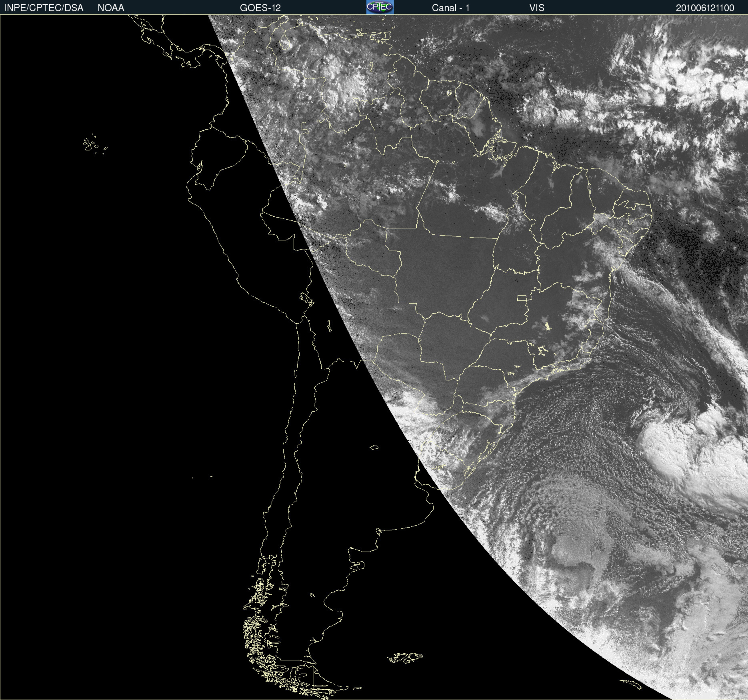Click the 201006121100 timestamp text
Screen dimensions: 748x700
(x=705, y=8)
